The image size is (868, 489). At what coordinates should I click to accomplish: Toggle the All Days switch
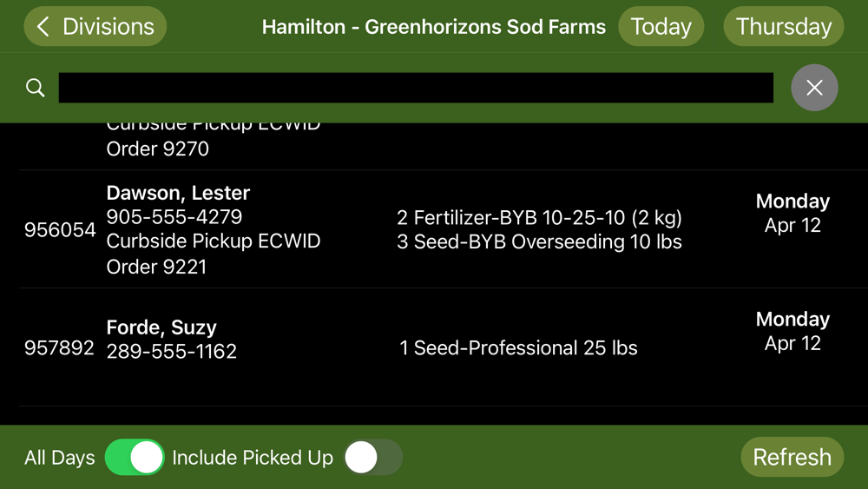[x=135, y=457]
